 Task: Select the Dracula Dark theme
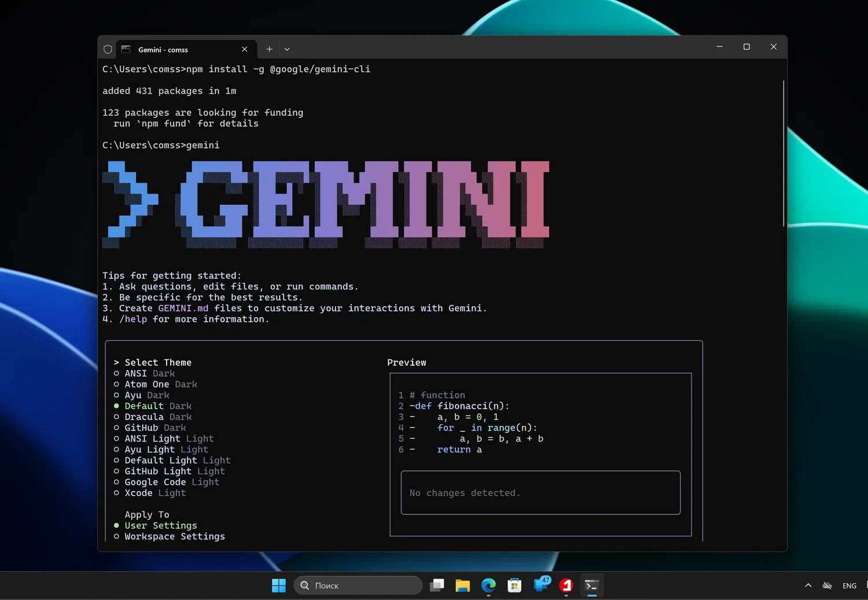tap(152, 417)
